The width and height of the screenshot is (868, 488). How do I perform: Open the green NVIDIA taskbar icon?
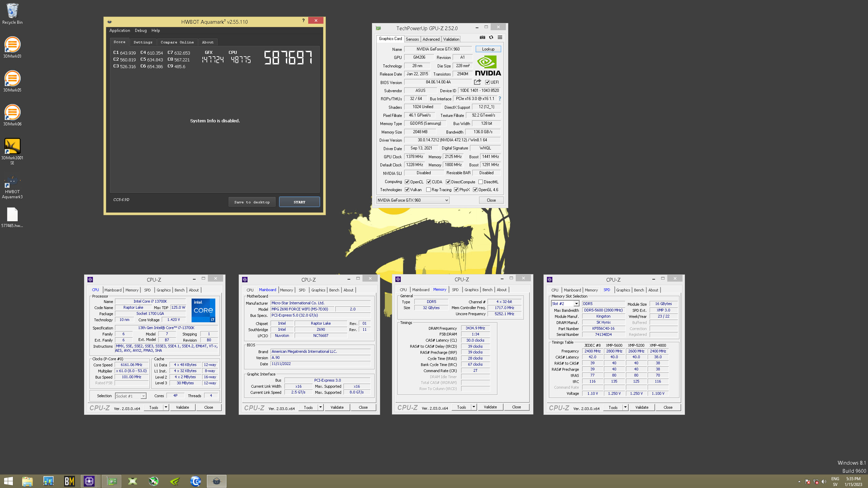(x=175, y=481)
